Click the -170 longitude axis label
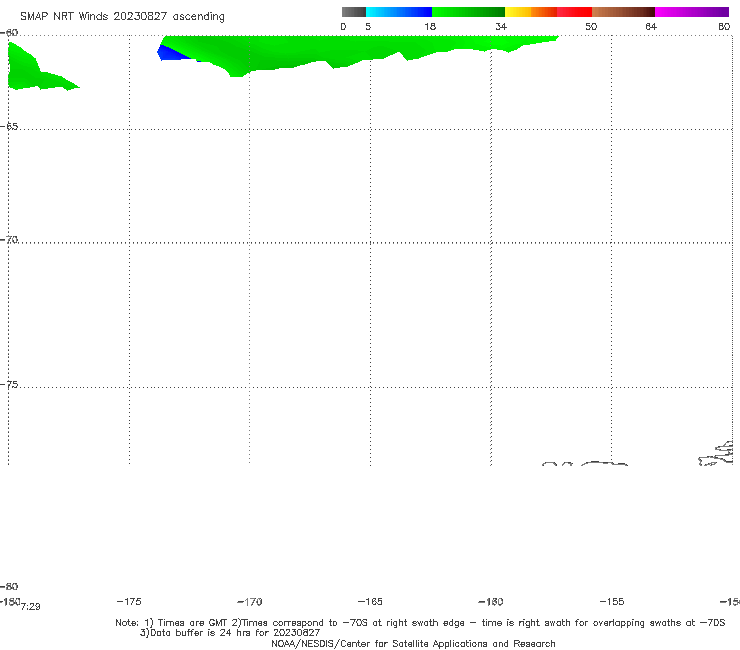 click(x=250, y=601)
